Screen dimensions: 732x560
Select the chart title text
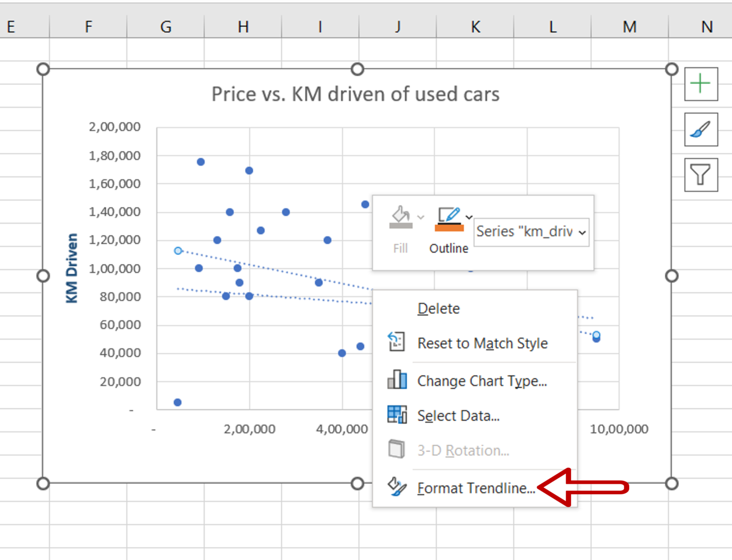[356, 94]
